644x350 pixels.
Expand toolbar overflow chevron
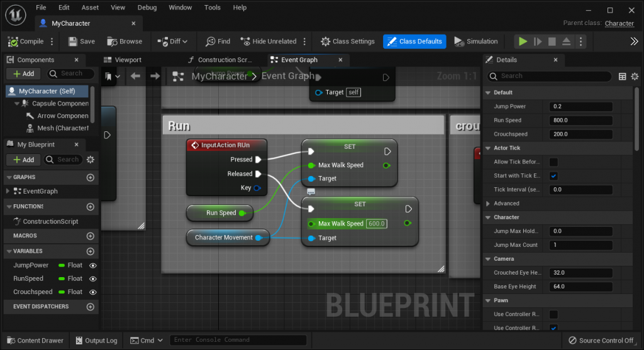[634, 41]
